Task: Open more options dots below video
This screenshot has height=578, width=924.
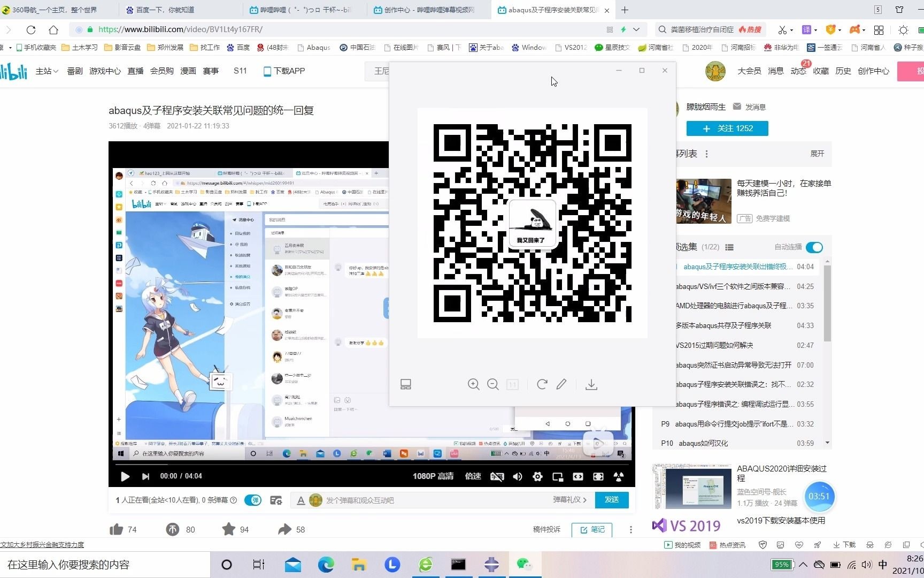Action: pyautogui.click(x=631, y=529)
